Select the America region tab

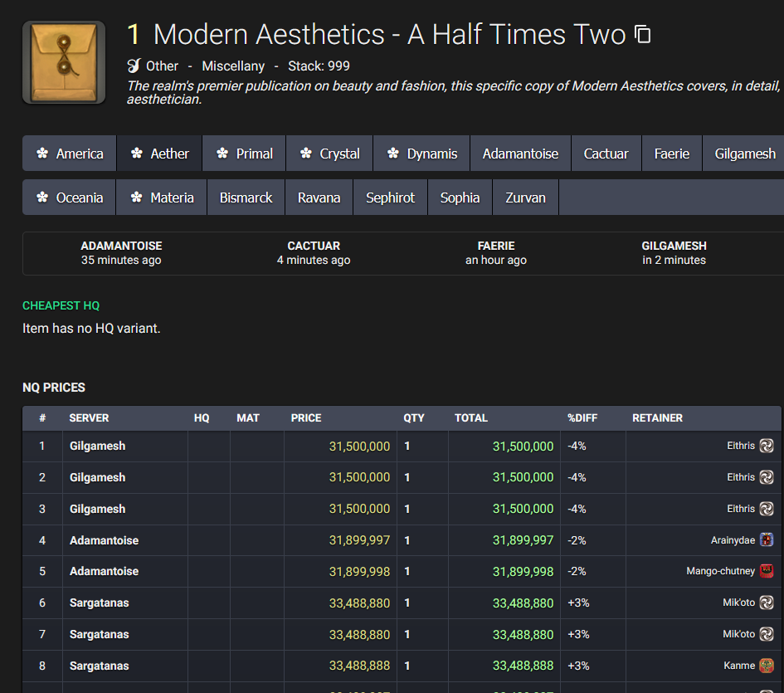[x=70, y=153]
